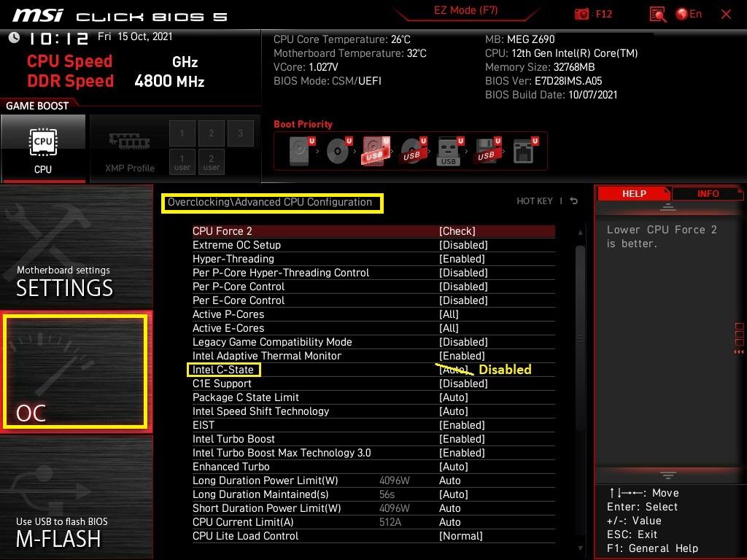Click CPU Current Limit(A) Auto field
The image size is (747, 560).
pos(449,521)
